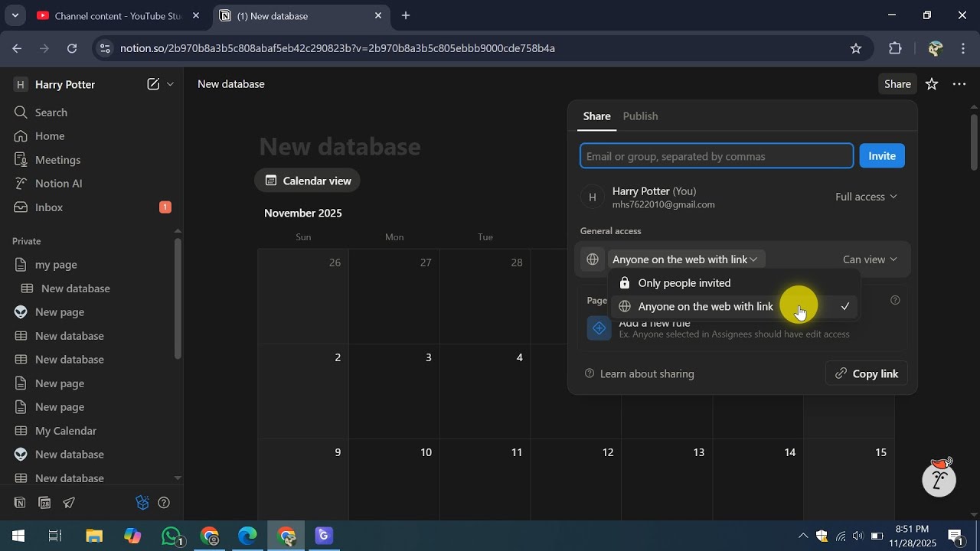Image resolution: width=980 pixels, height=551 pixels.
Task: Expand the Full access permission dropdown
Action: click(x=865, y=197)
